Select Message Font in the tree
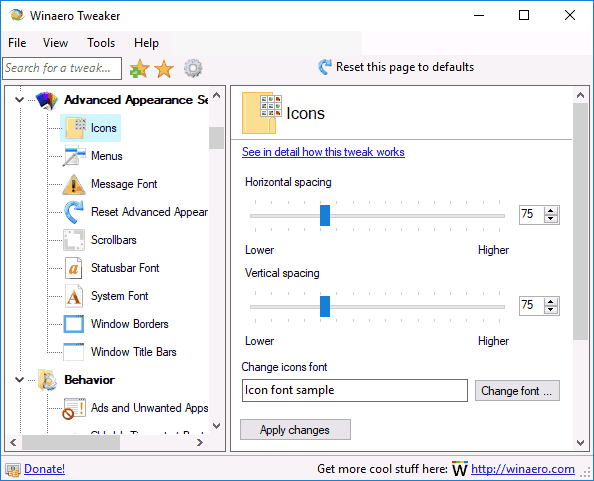 [x=124, y=184]
